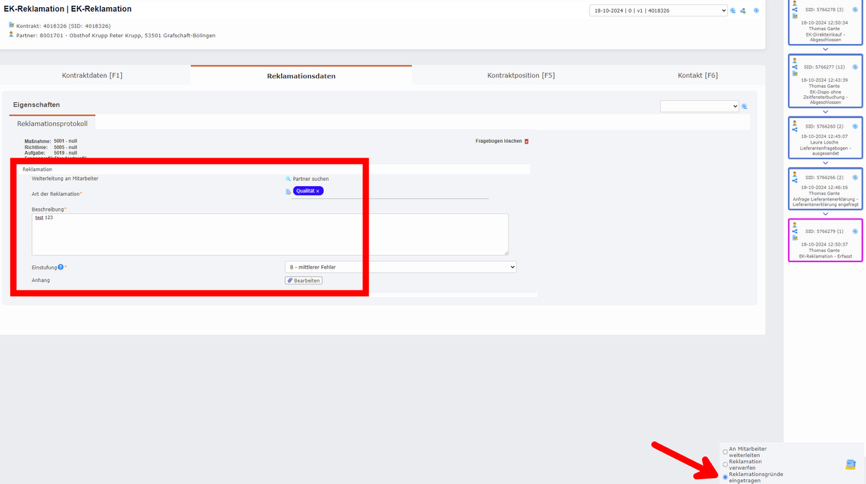Click the icon beside the Eigenschaften dropdown
The height and width of the screenshot is (484, 866).
pyautogui.click(x=745, y=106)
